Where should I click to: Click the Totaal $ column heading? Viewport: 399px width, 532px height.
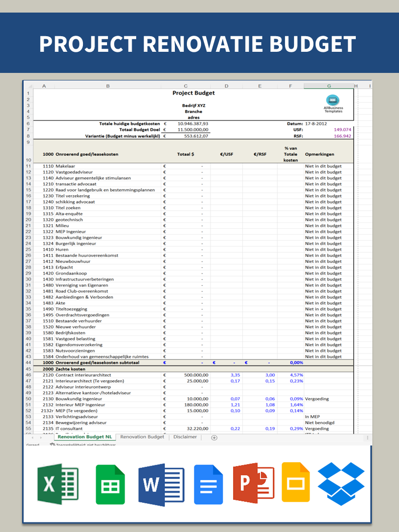click(186, 154)
